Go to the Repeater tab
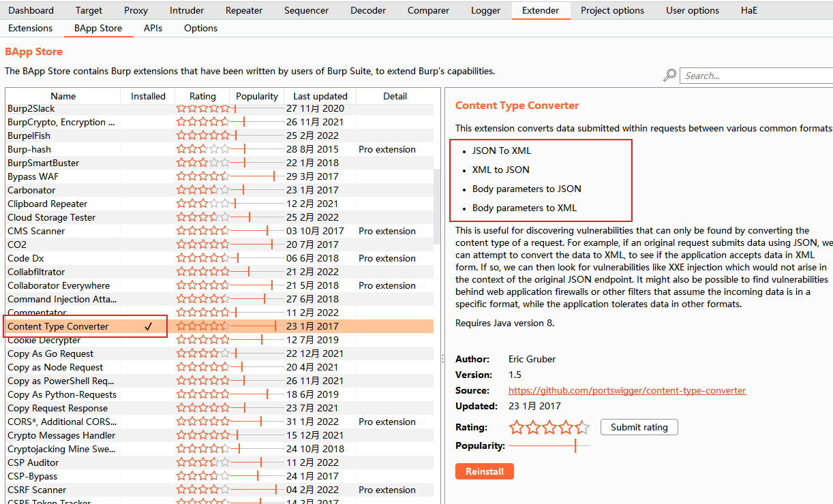 tap(244, 10)
